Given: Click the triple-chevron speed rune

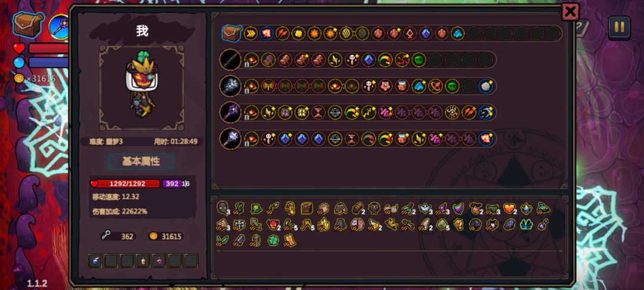Looking at the screenshot, I should coord(250,33).
